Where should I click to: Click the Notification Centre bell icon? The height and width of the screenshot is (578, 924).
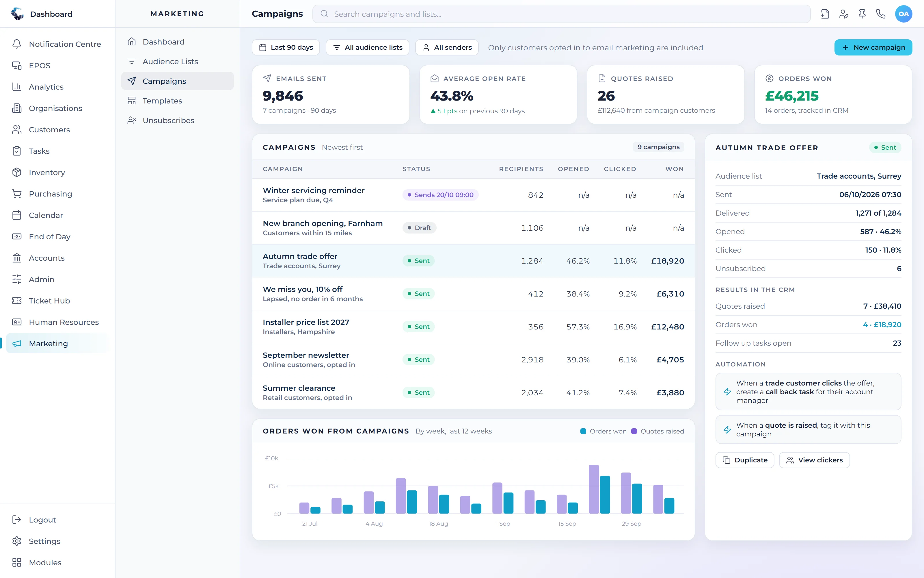coord(17,44)
